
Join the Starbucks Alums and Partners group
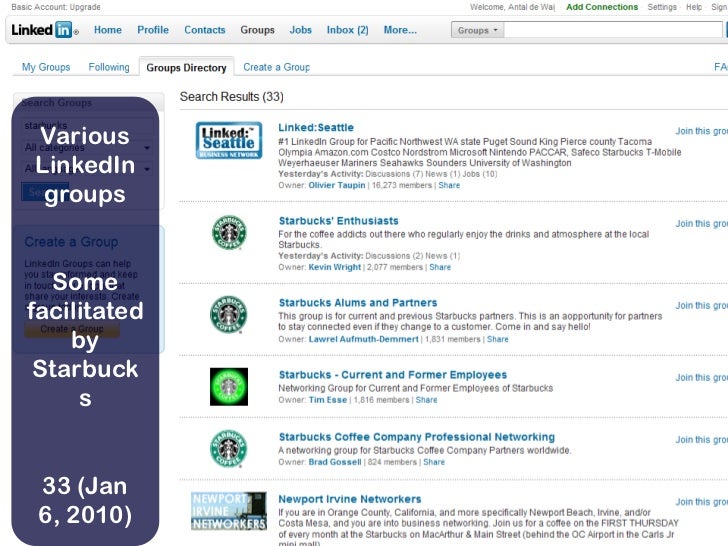(x=701, y=306)
